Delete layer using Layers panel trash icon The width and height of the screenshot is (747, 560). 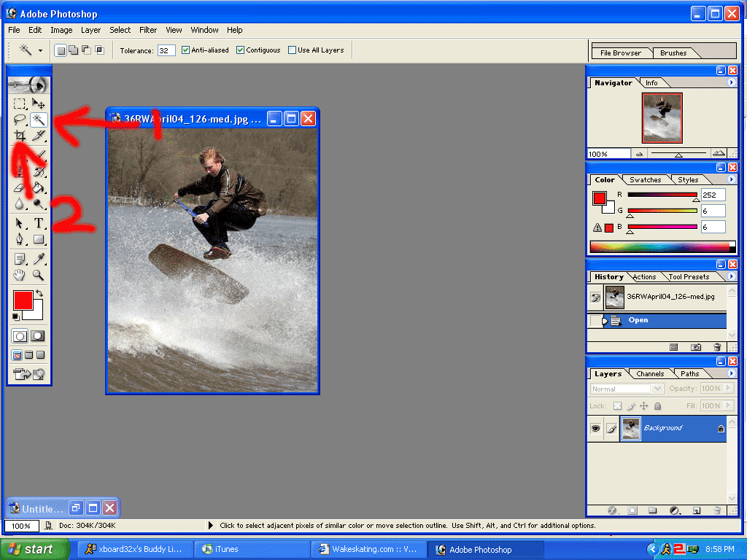[717, 510]
